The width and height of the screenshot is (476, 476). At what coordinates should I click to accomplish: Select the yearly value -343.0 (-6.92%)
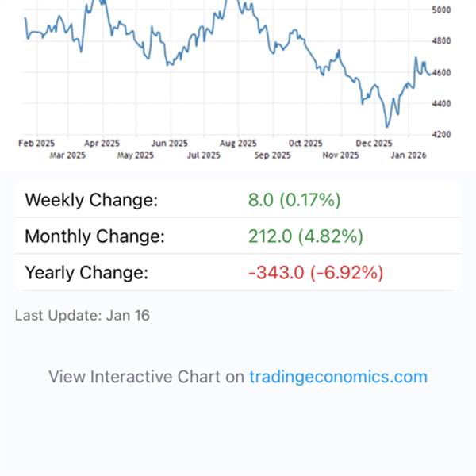click(x=316, y=273)
